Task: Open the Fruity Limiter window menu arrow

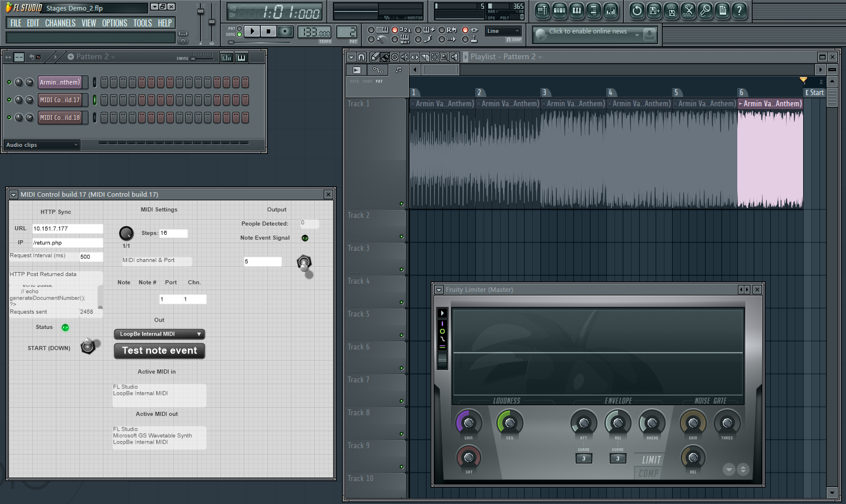Action: (438, 290)
